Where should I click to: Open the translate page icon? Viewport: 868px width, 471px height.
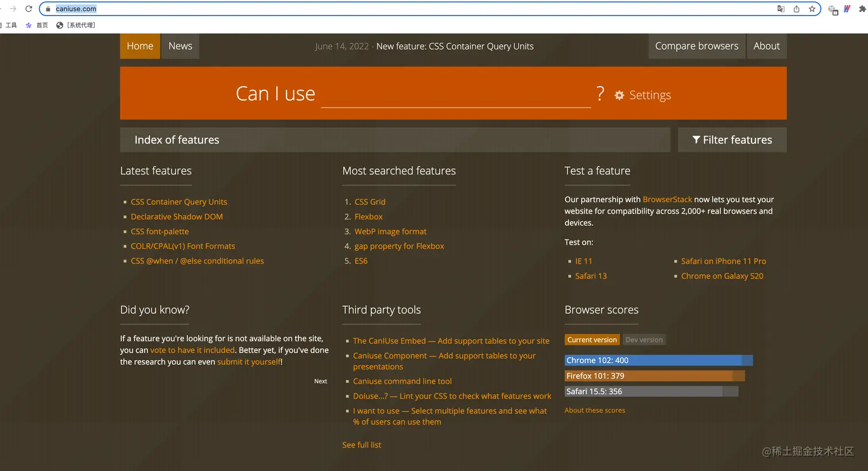click(x=781, y=9)
